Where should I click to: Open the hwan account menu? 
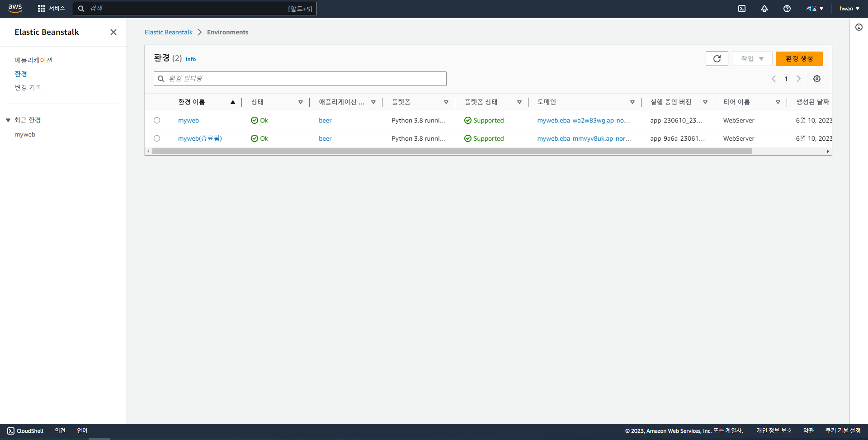[849, 9]
